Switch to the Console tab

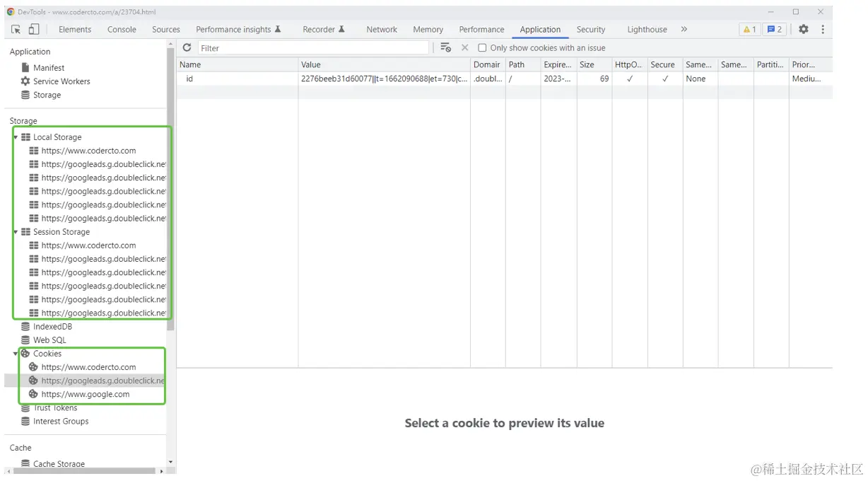pyautogui.click(x=122, y=29)
